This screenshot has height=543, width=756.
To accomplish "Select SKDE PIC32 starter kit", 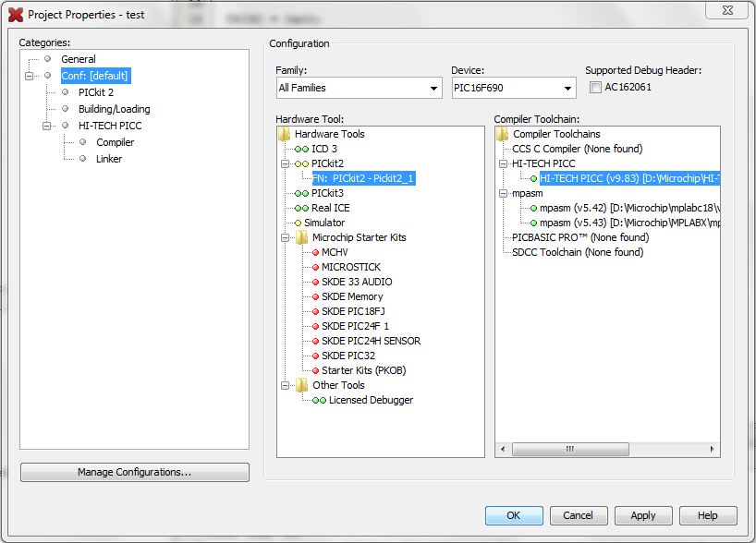I will point(348,356).
